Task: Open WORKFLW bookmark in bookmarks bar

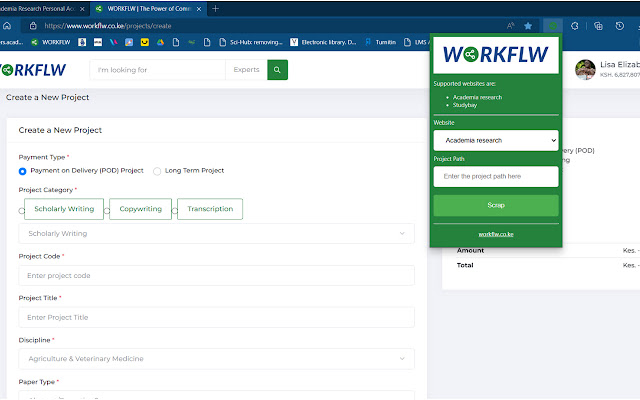Action: pos(51,42)
